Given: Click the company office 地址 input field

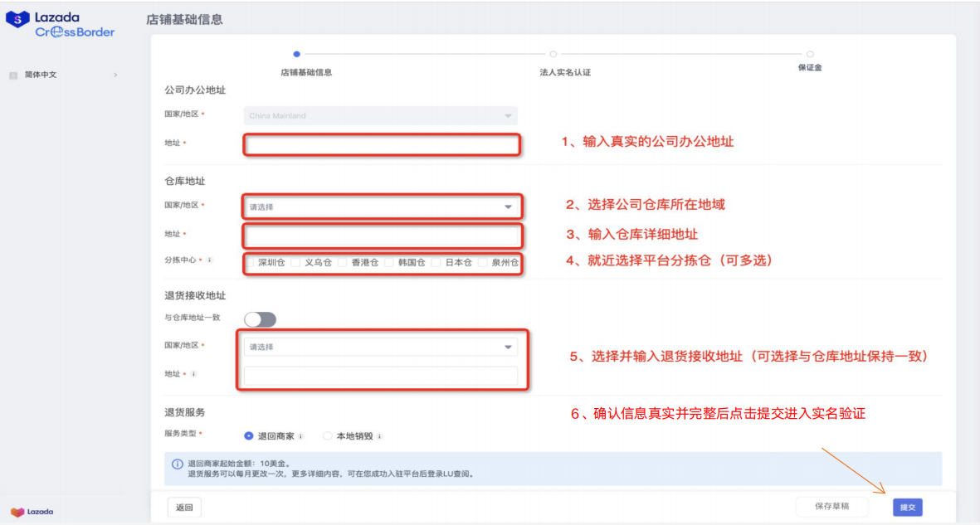Looking at the screenshot, I should tap(381, 143).
